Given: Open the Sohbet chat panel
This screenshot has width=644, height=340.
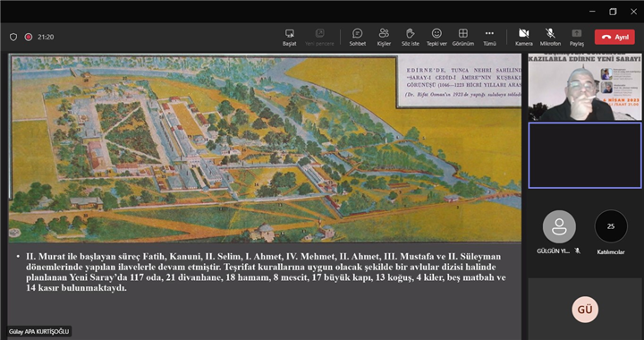Looking at the screenshot, I should click(357, 37).
